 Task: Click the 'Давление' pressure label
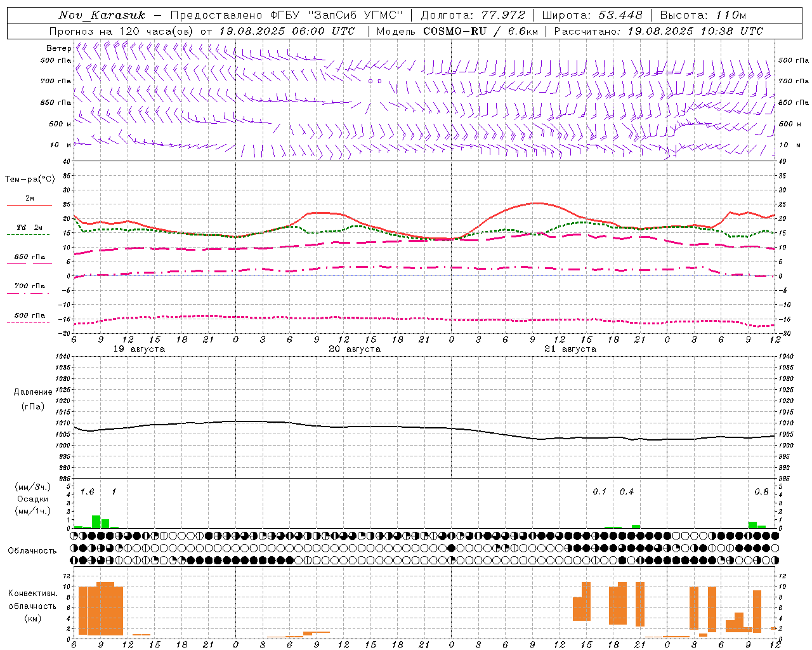click(33, 392)
